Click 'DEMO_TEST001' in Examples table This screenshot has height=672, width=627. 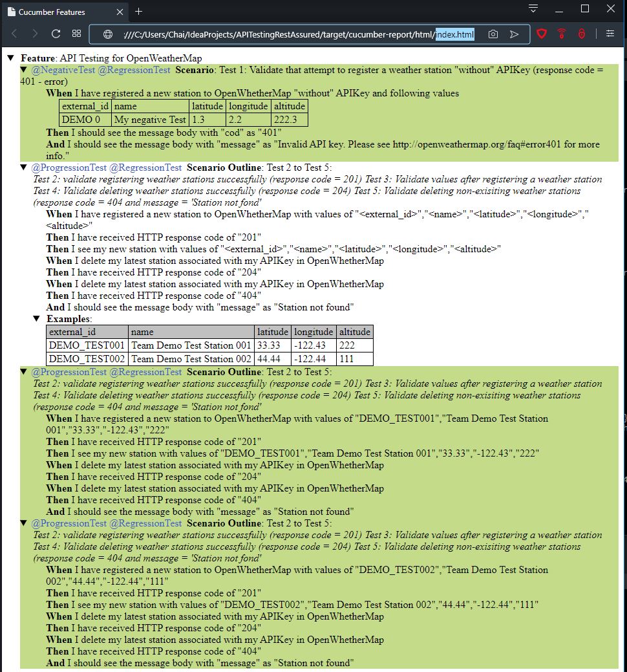click(87, 345)
